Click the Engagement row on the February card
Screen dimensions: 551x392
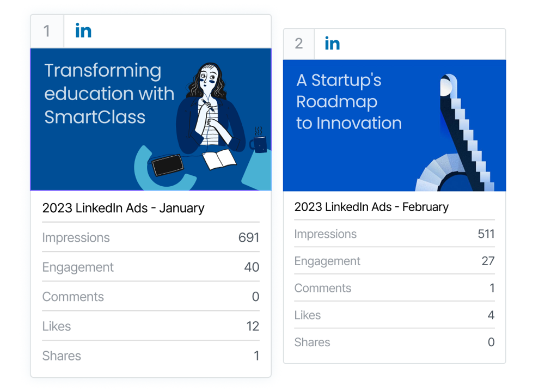point(394,261)
